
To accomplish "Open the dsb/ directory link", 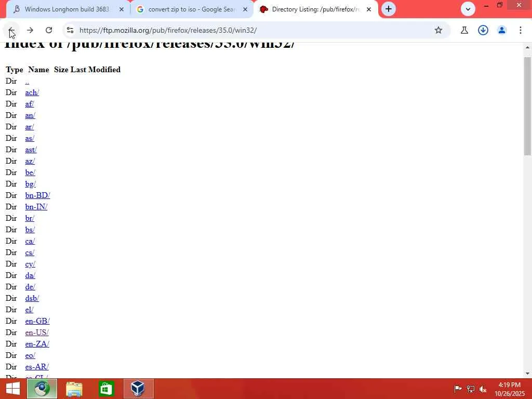I will point(32,298).
